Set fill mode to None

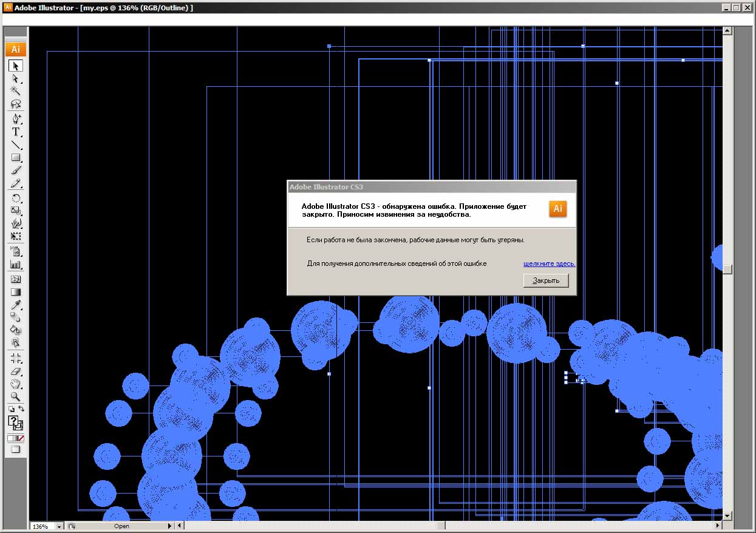click(21, 438)
